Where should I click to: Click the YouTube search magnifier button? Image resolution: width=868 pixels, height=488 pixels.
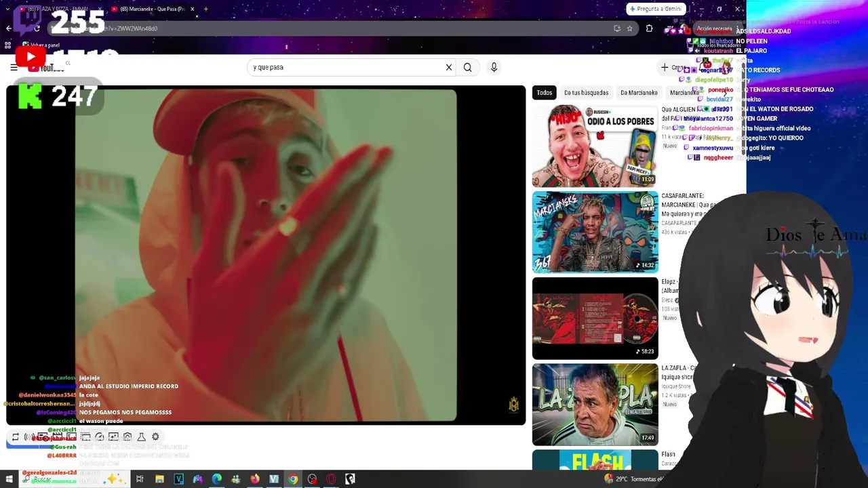pyautogui.click(x=467, y=67)
